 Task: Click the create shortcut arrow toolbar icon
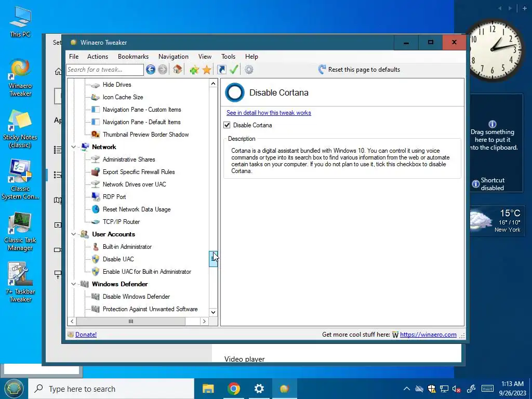pyautogui.click(x=221, y=70)
